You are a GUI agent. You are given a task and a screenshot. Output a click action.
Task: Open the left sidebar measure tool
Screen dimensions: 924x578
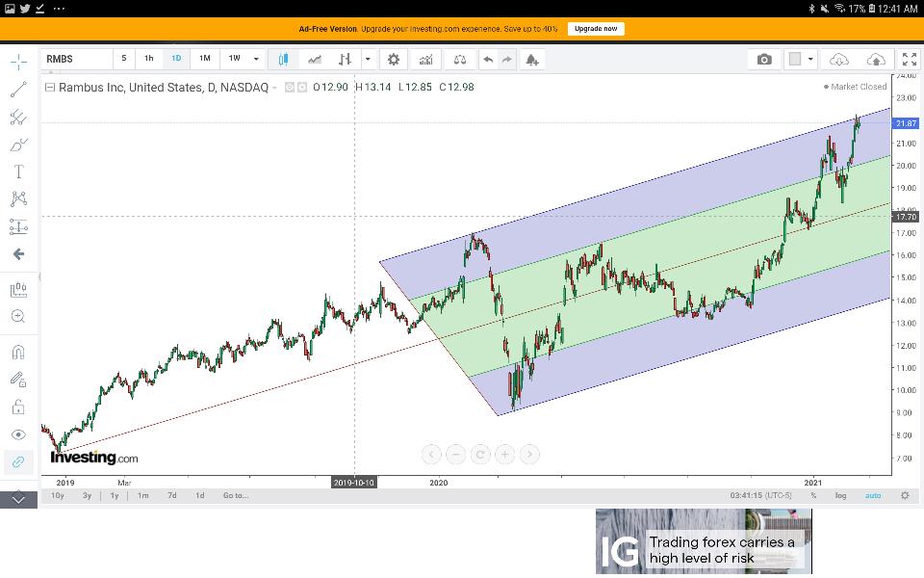18,290
